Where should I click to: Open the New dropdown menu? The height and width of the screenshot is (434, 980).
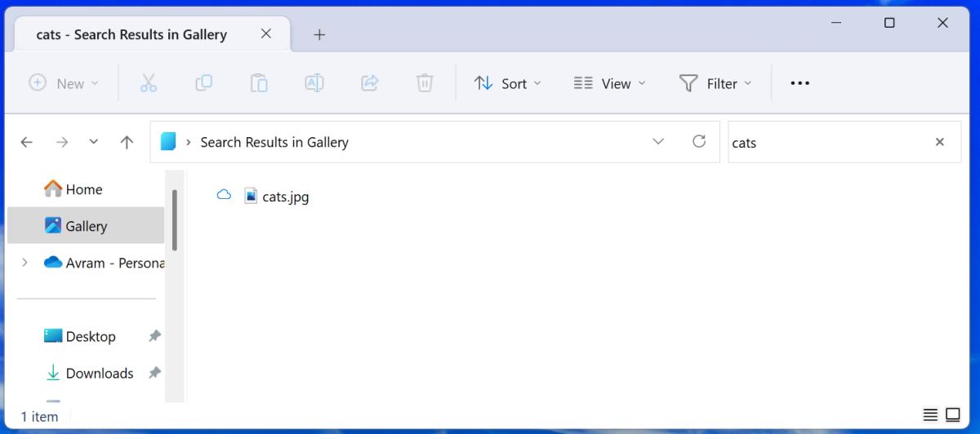(x=64, y=83)
